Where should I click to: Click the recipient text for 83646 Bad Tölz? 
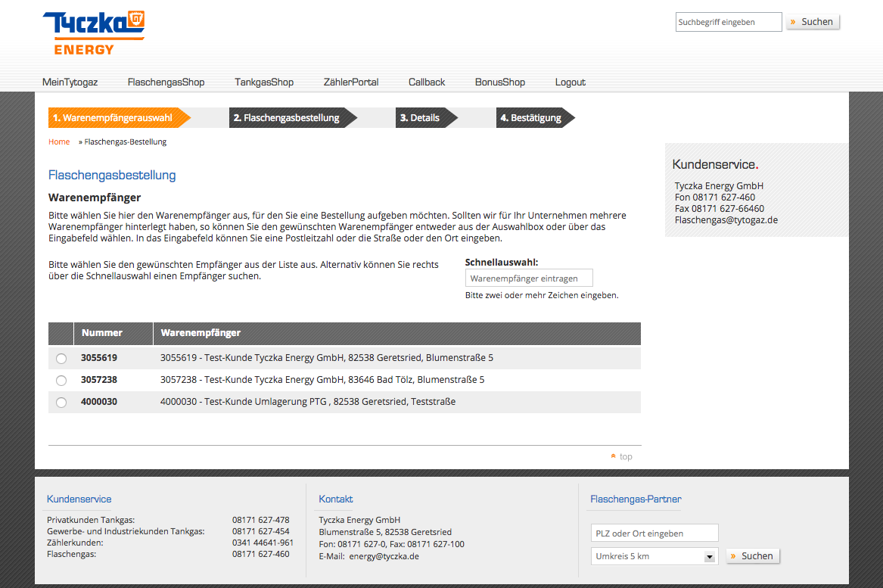(x=322, y=380)
